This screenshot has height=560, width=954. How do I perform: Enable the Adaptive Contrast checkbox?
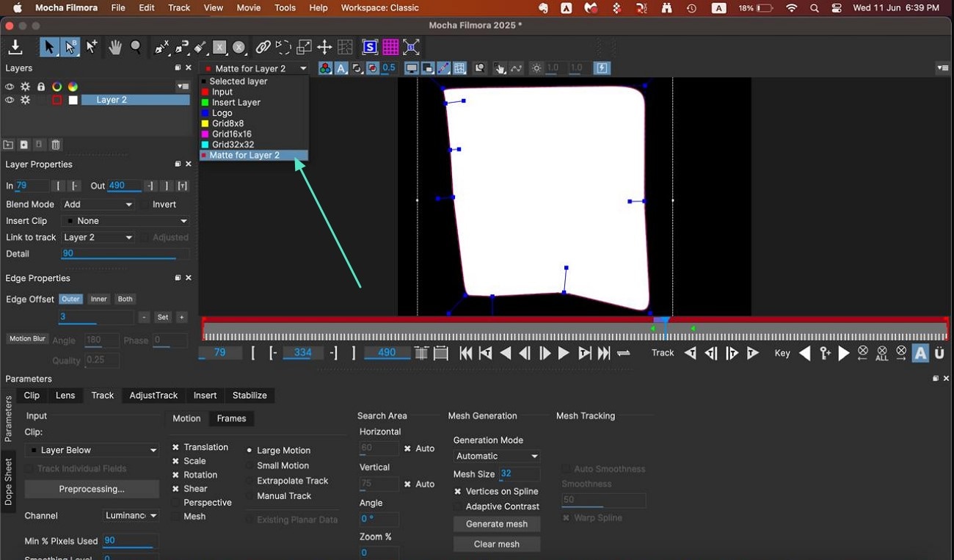click(458, 506)
